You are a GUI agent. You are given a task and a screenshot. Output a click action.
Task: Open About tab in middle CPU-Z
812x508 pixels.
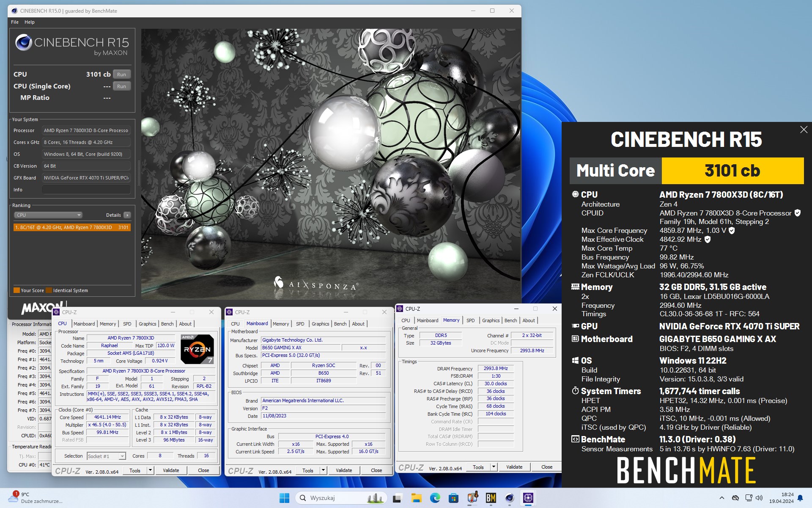(x=358, y=324)
